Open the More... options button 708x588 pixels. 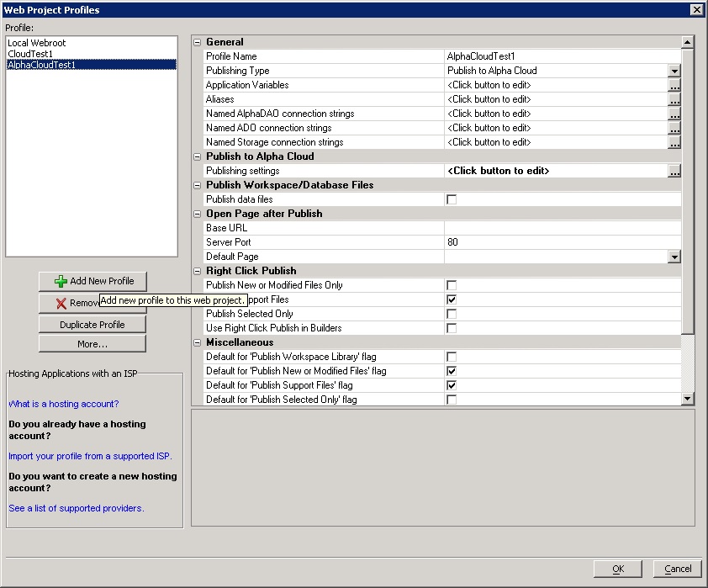tap(92, 344)
